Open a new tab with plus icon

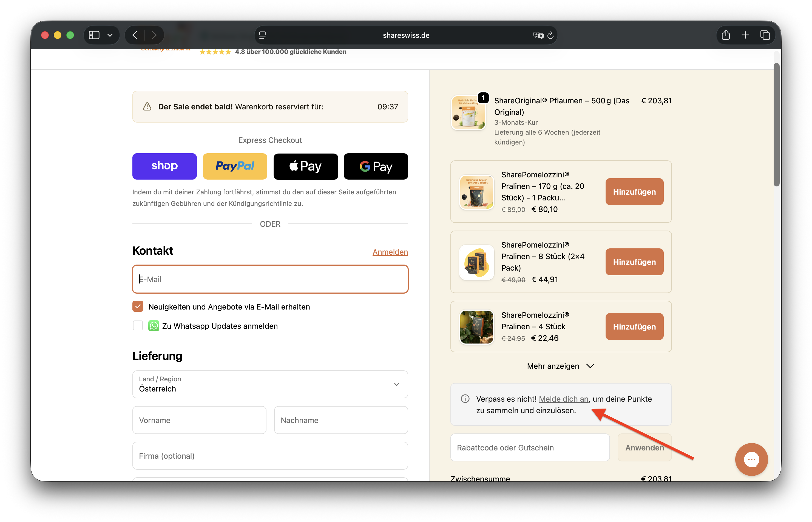745,35
